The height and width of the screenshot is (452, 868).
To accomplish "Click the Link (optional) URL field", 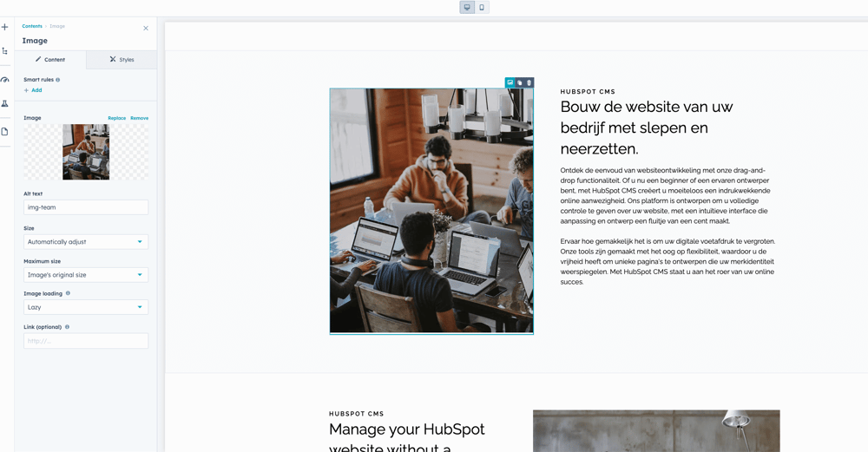I will pyautogui.click(x=86, y=341).
